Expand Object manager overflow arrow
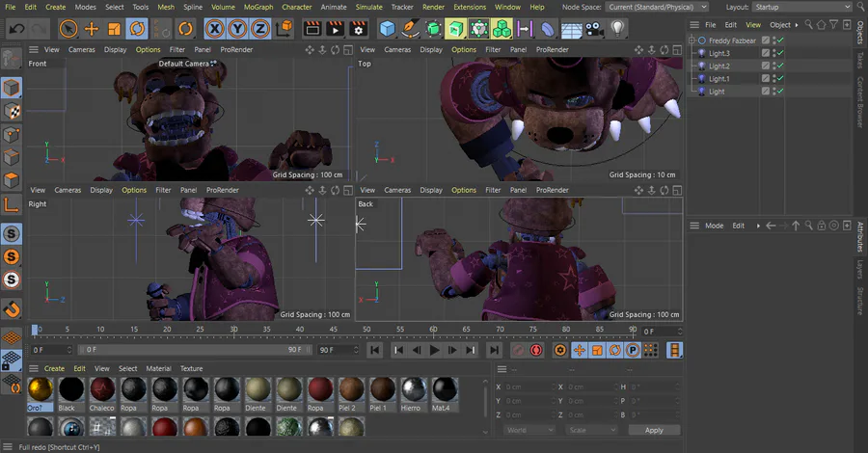The image size is (868, 453). (x=797, y=25)
